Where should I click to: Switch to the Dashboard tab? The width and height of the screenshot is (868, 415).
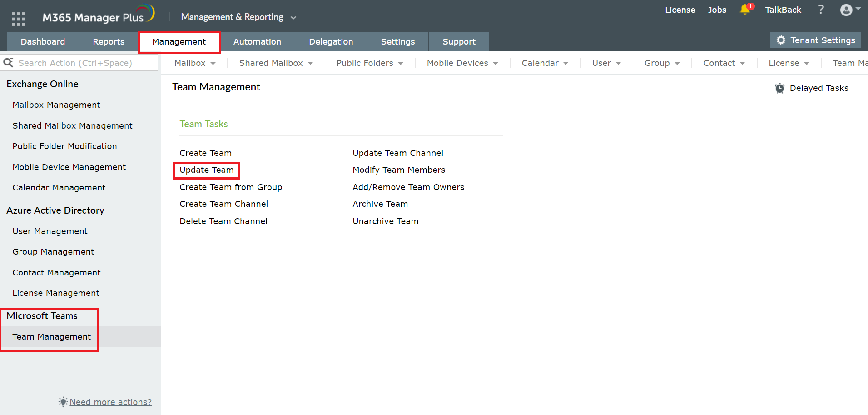click(x=43, y=41)
